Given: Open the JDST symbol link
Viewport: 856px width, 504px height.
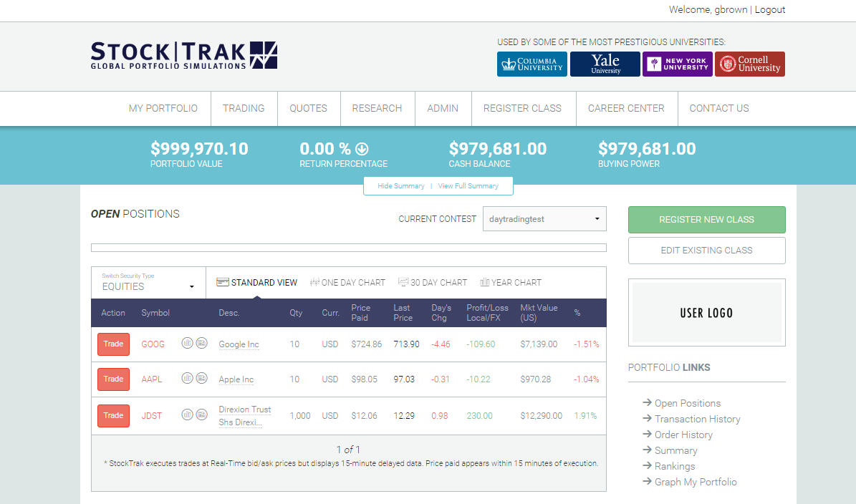Looking at the screenshot, I should 151,416.
